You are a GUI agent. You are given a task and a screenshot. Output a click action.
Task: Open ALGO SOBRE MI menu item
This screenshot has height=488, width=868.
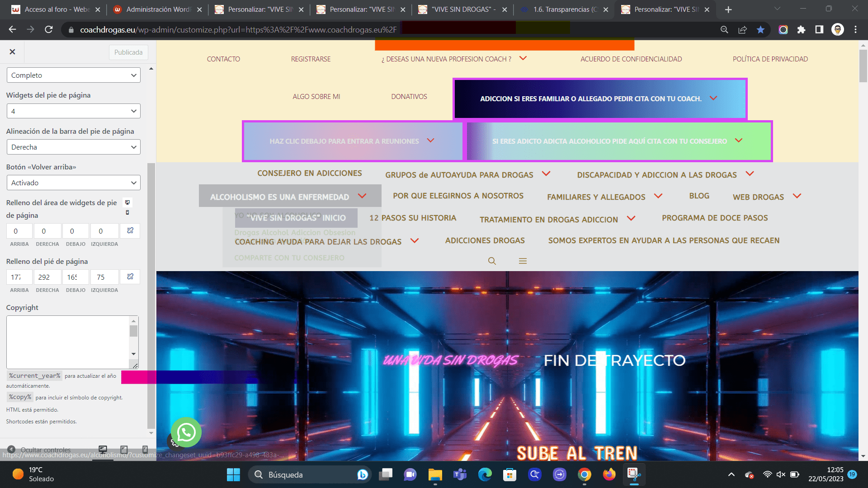316,97
